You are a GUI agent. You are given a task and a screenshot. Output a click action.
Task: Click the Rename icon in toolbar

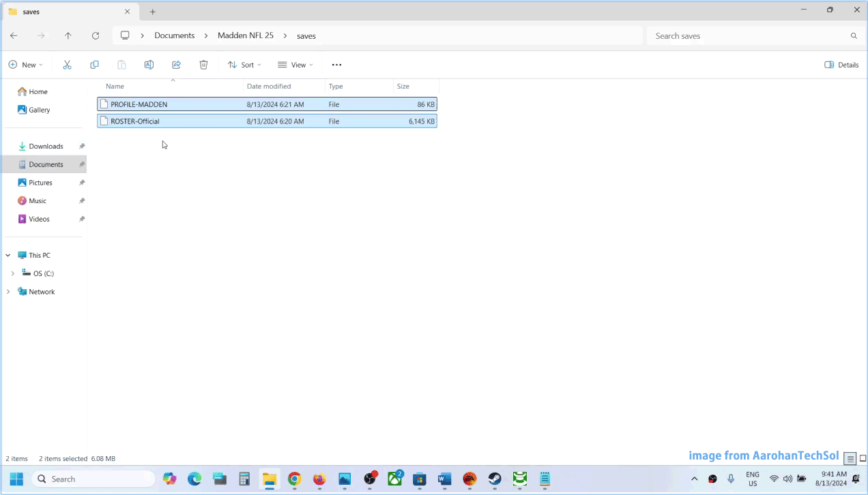[149, 65]
